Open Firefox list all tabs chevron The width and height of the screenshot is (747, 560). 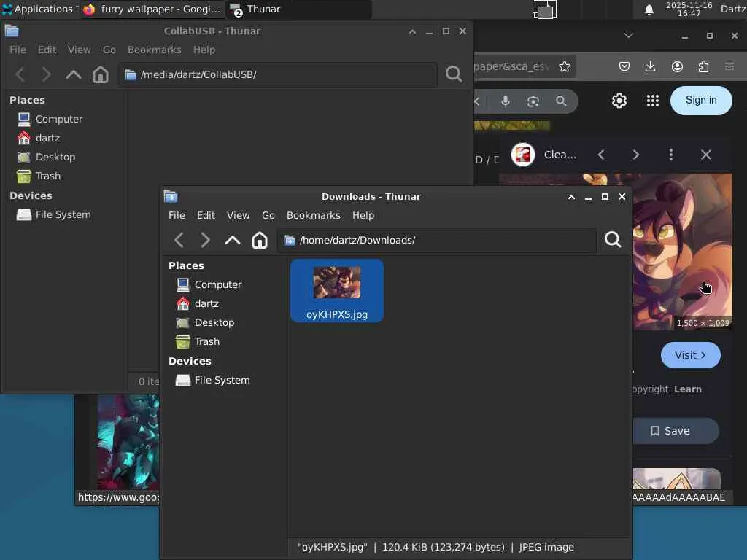628,36
